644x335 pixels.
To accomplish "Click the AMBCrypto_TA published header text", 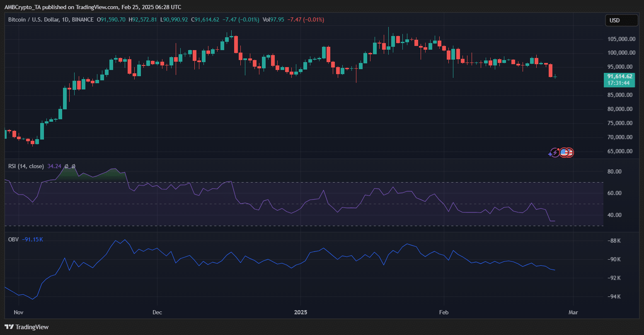I will [x=93, y=7].
